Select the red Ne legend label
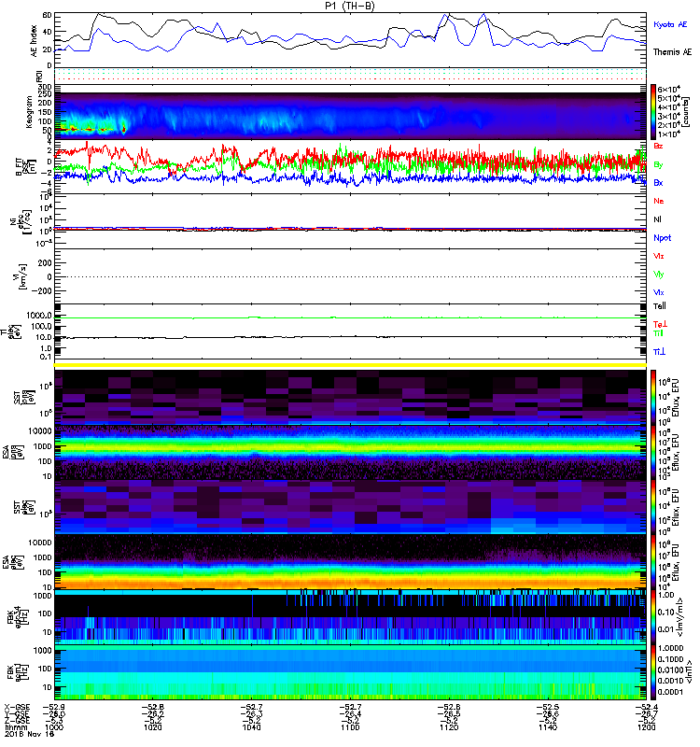700x747 pixels. [x=659, y=201]
